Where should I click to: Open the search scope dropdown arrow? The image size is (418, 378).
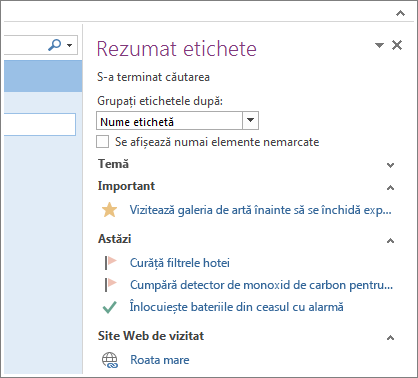click(x=70, y=45)
